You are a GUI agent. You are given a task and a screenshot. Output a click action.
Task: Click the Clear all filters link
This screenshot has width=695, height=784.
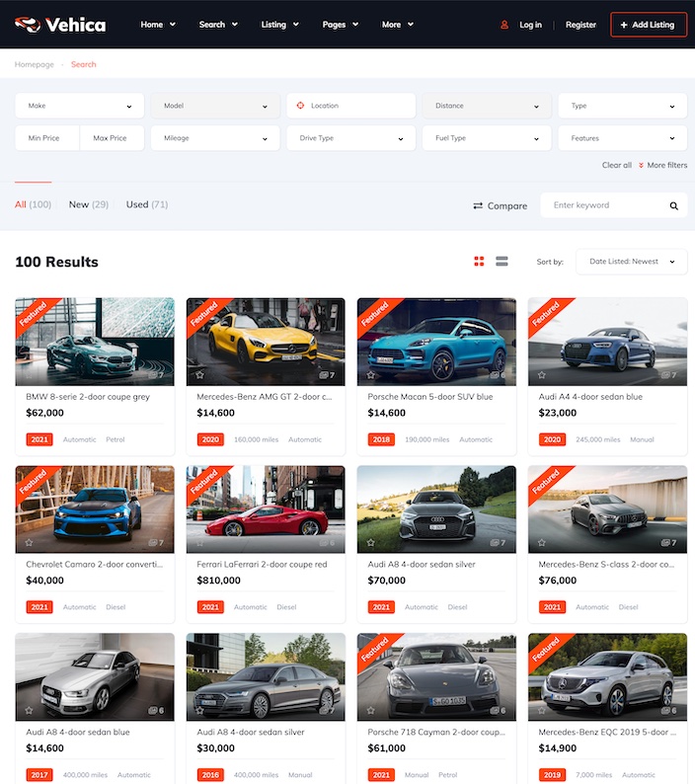tap(616, 165)
